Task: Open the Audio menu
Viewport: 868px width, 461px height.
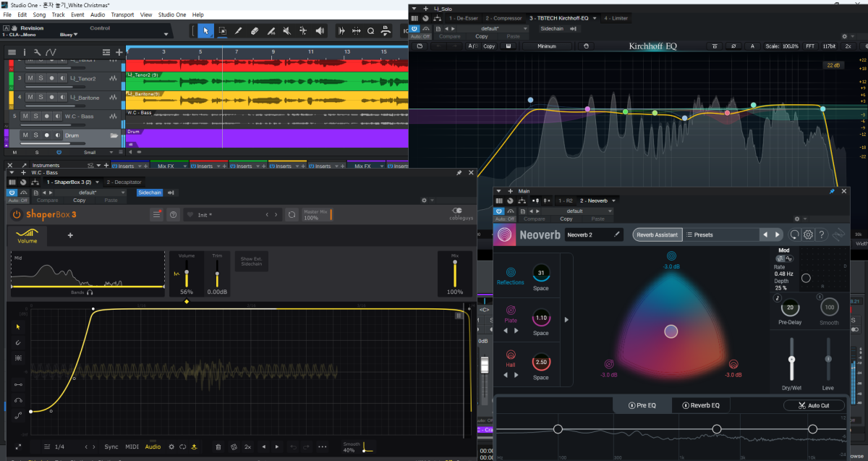Action: tap(98, 14)
